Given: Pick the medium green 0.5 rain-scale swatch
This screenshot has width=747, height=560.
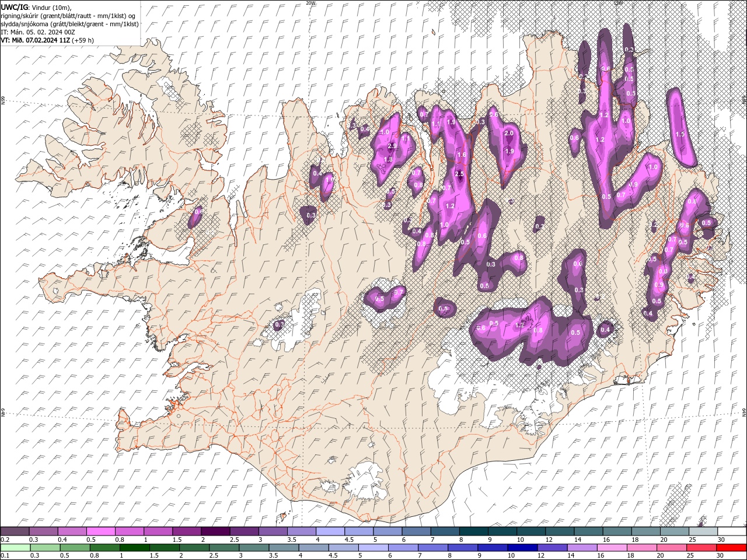Looking at the screenshot, I should pos(75,548).
